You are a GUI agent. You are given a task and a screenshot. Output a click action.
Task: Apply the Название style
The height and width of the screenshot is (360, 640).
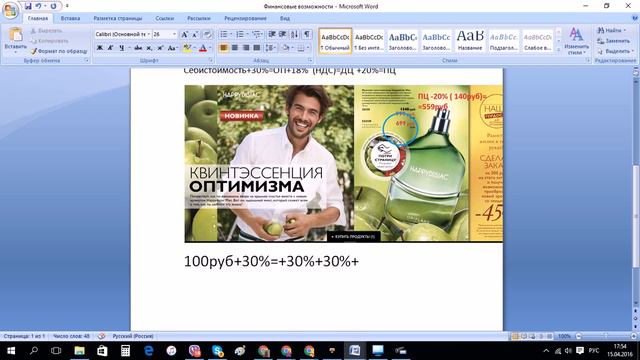(470, 41)
